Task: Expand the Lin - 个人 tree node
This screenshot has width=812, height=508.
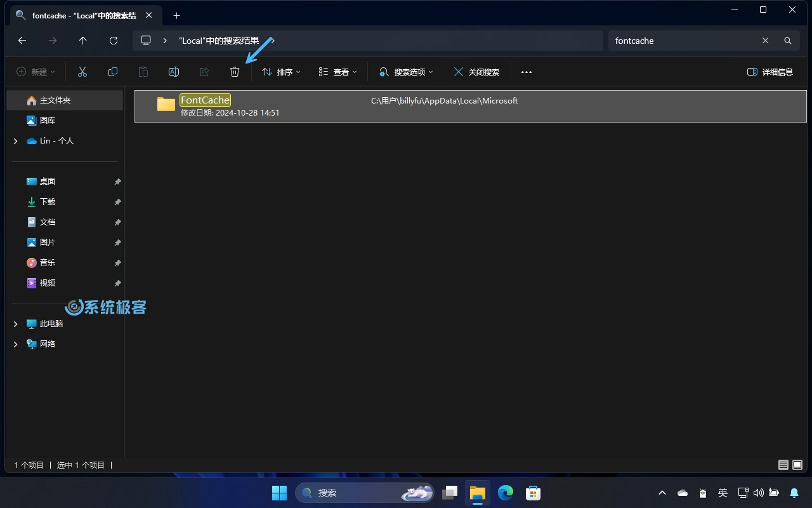Action: point(15,141)
